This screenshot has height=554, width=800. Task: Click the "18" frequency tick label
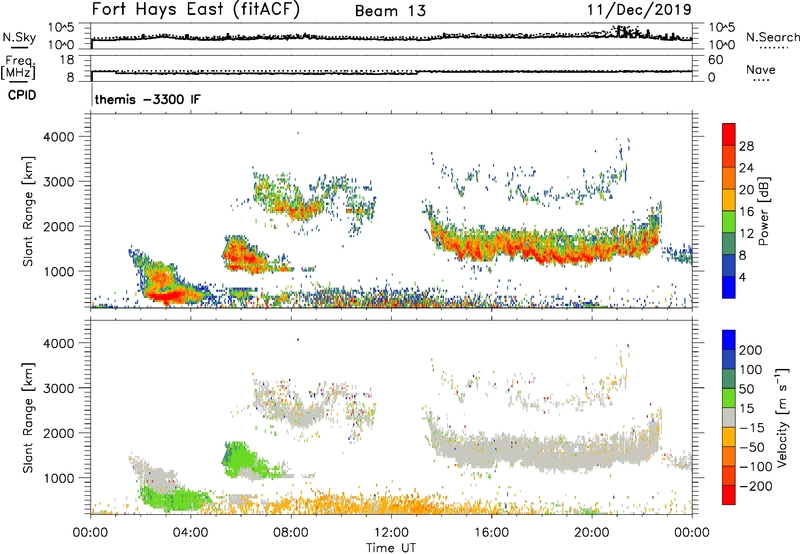tap(67, 60)
